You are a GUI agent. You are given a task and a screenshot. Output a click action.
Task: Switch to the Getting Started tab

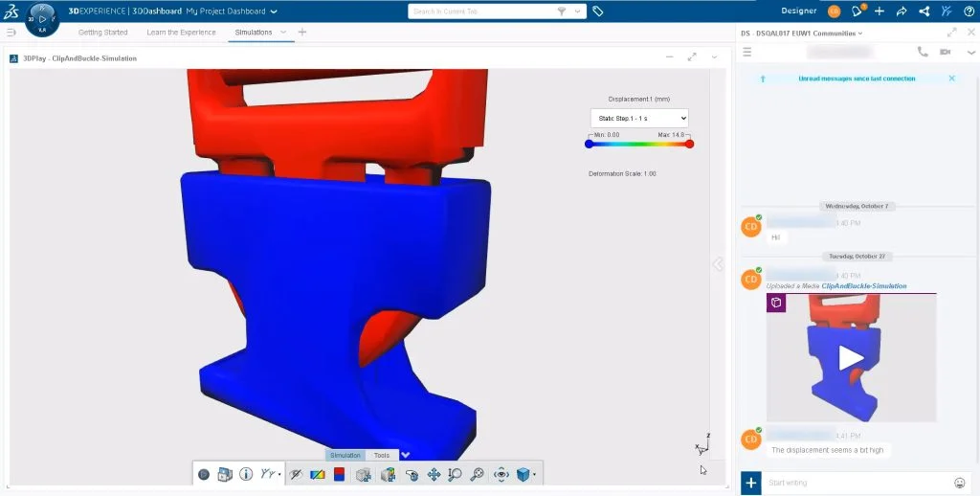(x=103, y=33)
